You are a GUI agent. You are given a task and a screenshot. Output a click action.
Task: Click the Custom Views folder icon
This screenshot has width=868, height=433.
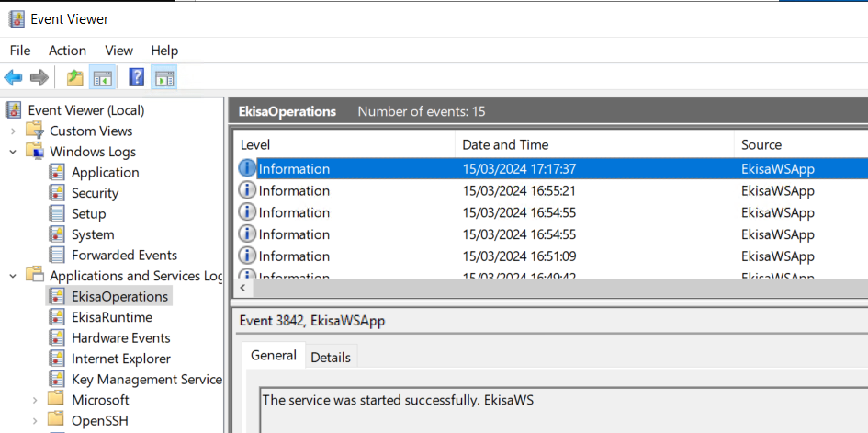tap(35, 131)
